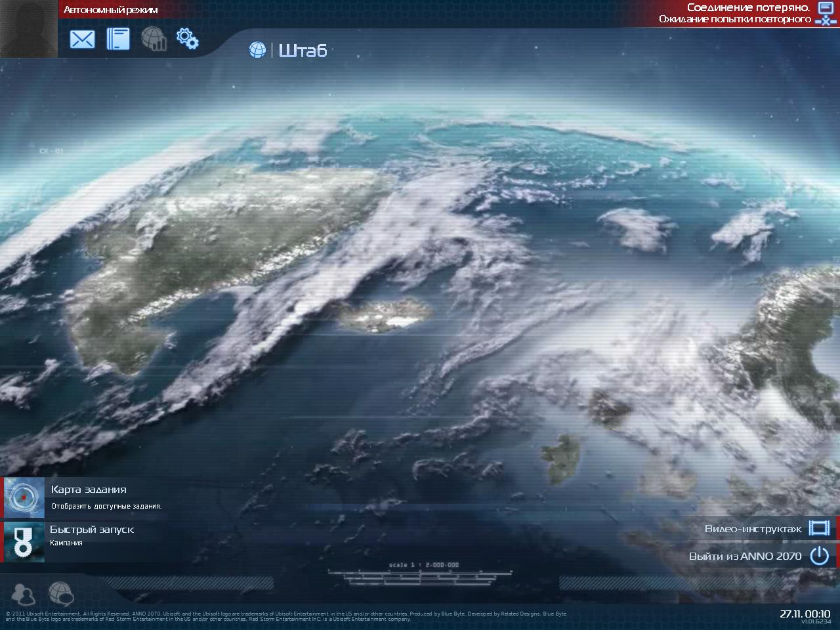Open the settings gears icon
Viewport: 840px width, 630px height.
[188, 38]
